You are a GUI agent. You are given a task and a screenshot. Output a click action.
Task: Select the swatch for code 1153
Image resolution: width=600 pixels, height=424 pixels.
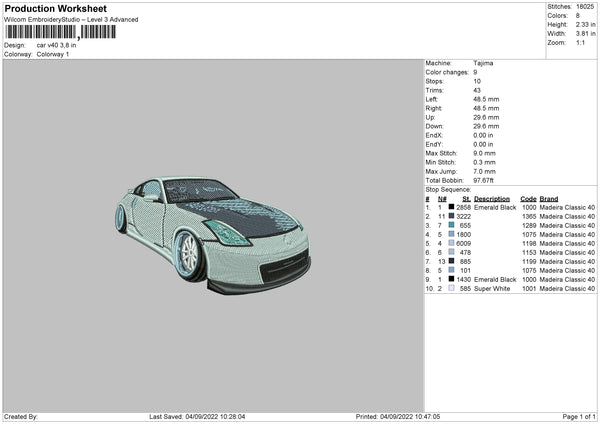(452, 252)
